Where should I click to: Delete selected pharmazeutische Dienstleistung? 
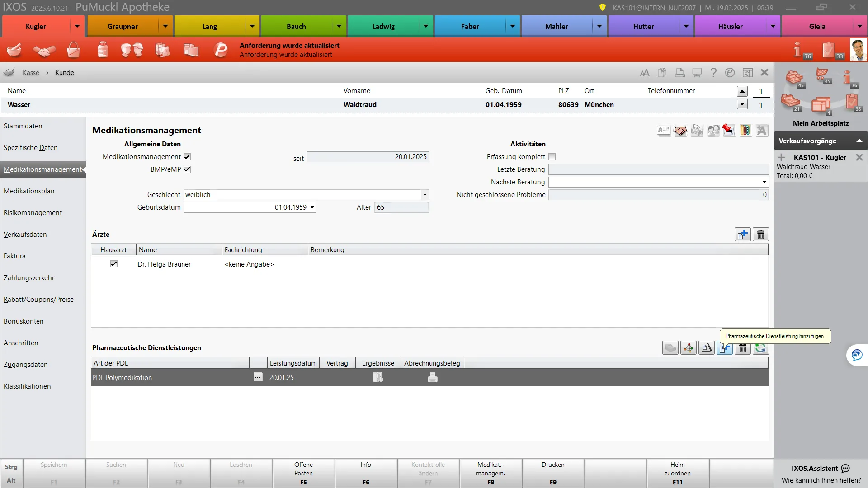(x=743, y=348)
